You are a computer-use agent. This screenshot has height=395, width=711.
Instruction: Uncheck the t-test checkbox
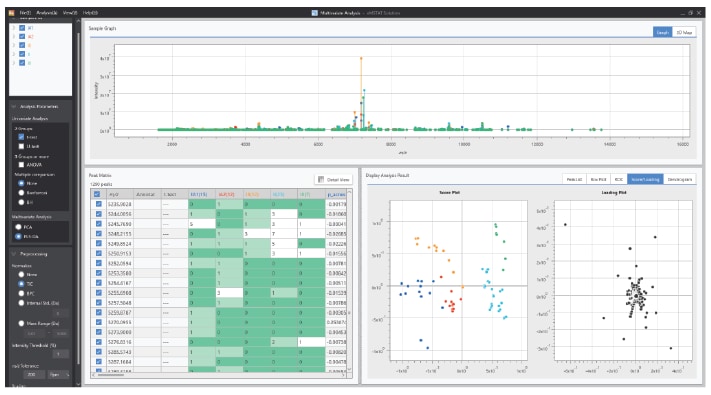pyautogui.click(x=21, y=137)
